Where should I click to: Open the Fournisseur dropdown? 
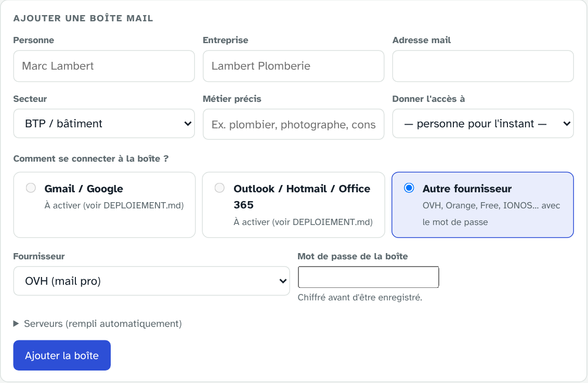pos(151,281)
